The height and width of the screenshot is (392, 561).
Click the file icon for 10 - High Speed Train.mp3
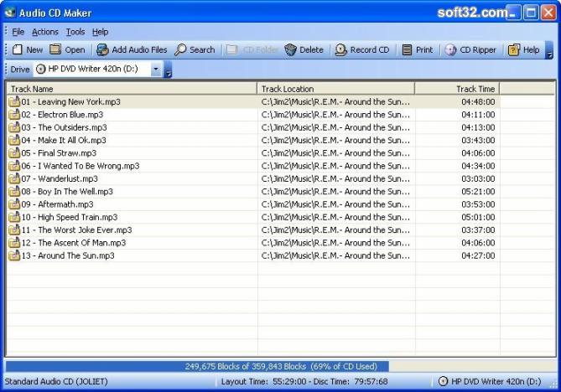tap(14, 217)
